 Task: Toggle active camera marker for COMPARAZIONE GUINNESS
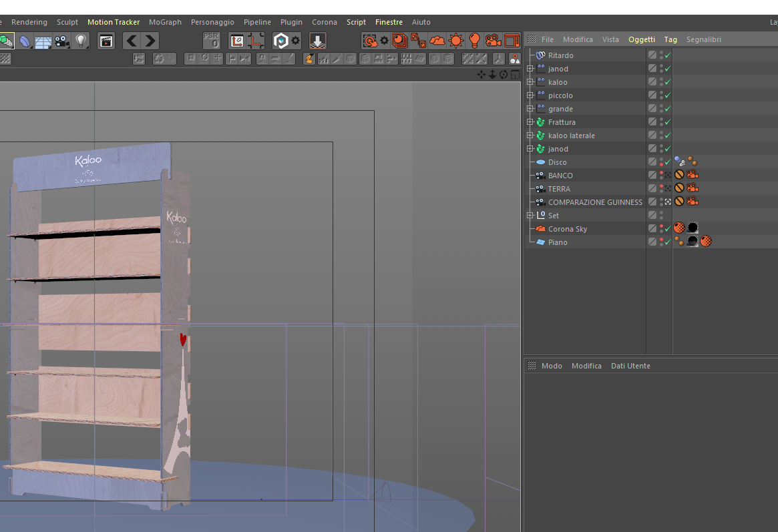[x=668, y=202]
